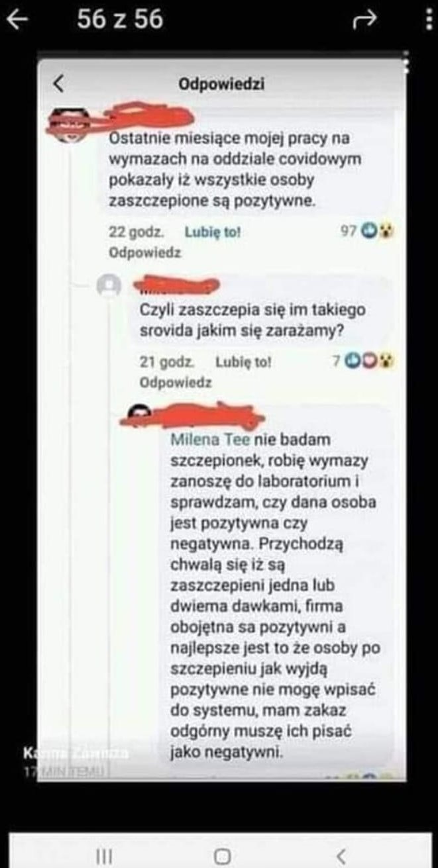
Task: Open the three-dot overflow menu in the top bar
Action: [x=428, y=21]
